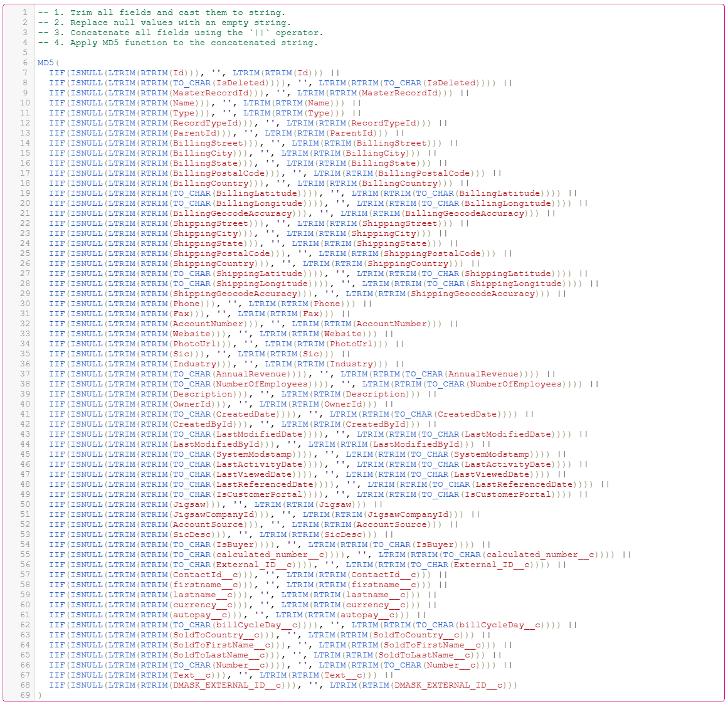Click line number 55 in the gutter
Viewport: 728px width, 707px height.
(x=25, y=554)
